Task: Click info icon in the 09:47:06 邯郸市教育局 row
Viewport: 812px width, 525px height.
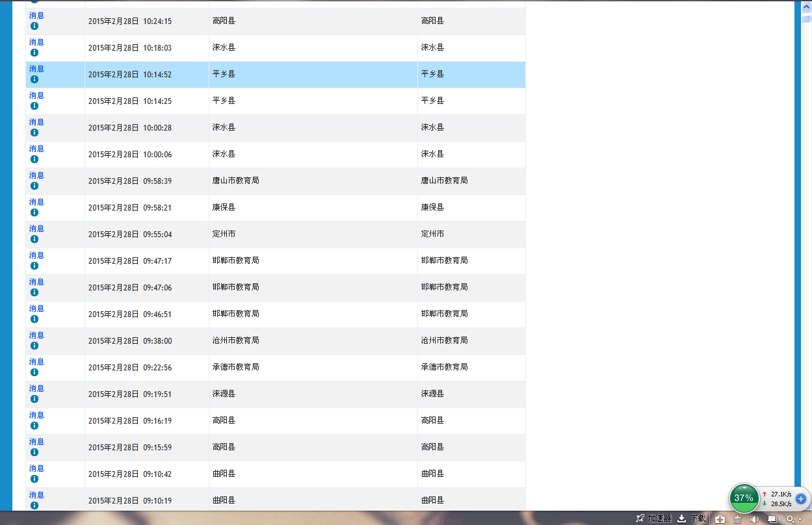Action: point(34,292)
